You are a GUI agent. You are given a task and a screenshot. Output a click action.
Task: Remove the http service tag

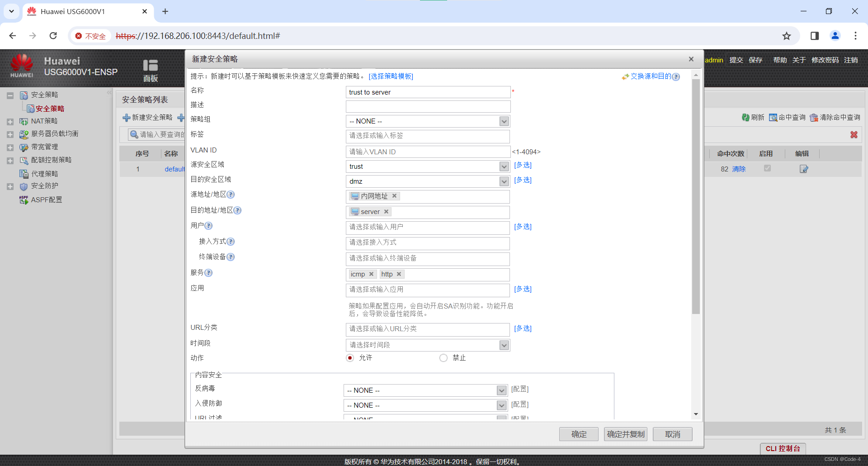point(399,274)
